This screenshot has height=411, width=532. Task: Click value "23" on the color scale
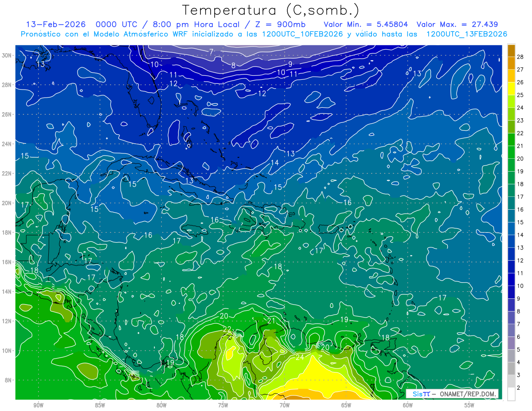pyautogui.click(x=520, y=121)
